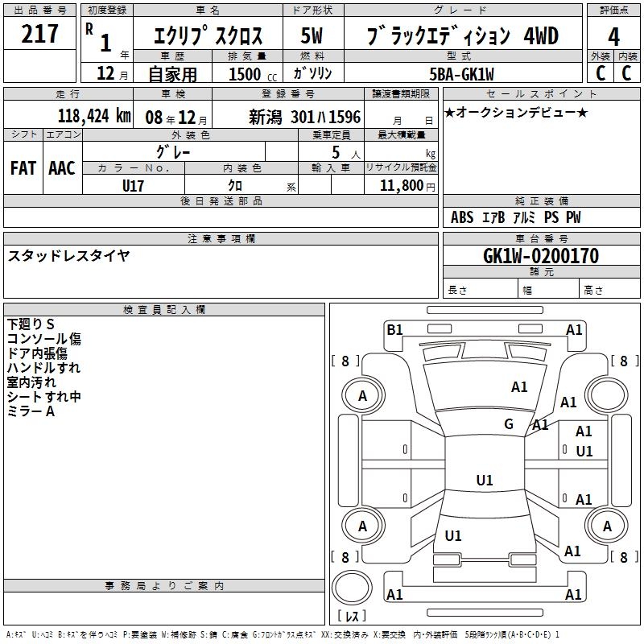Click the overall evaluation score 4
The height and width of the screenshot is (644, 644).
[x=613, y=35]
